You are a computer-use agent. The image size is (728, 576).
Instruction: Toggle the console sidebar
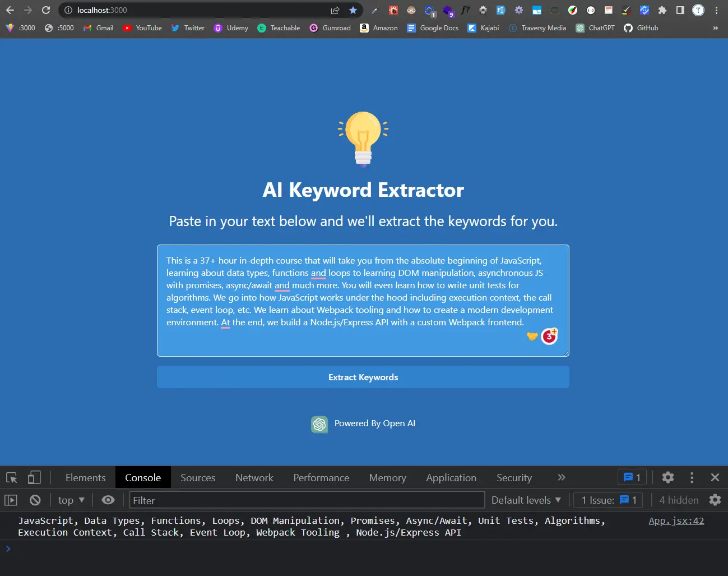(11, 500)
